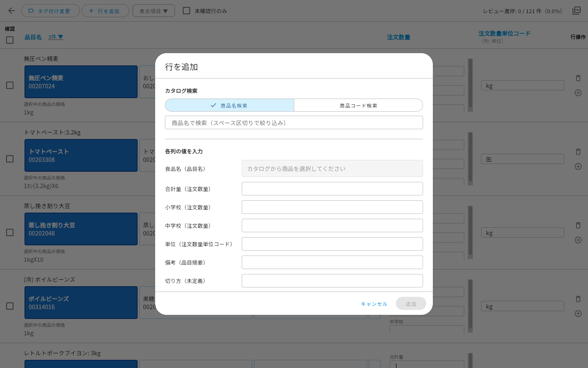
Task: Click the キャンセル button
Action: 374,304
